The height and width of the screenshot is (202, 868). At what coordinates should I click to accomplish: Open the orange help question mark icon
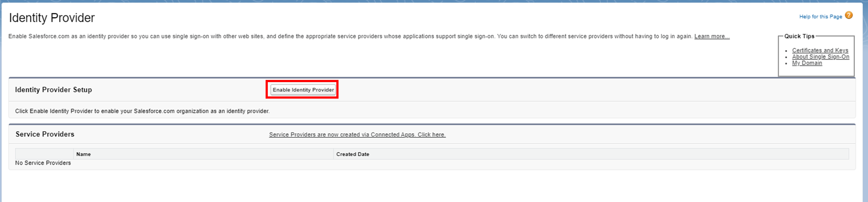[x=849, y=15]
